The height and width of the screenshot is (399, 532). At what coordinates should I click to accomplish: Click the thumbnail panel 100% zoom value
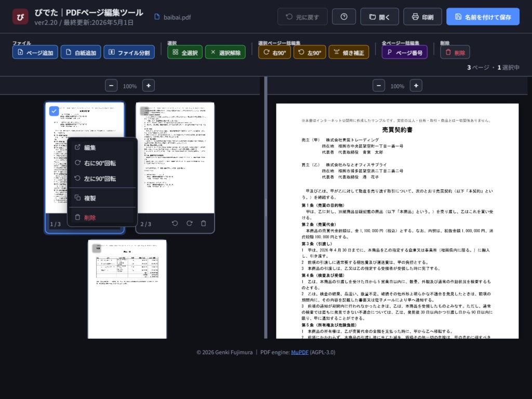[129, 86]
